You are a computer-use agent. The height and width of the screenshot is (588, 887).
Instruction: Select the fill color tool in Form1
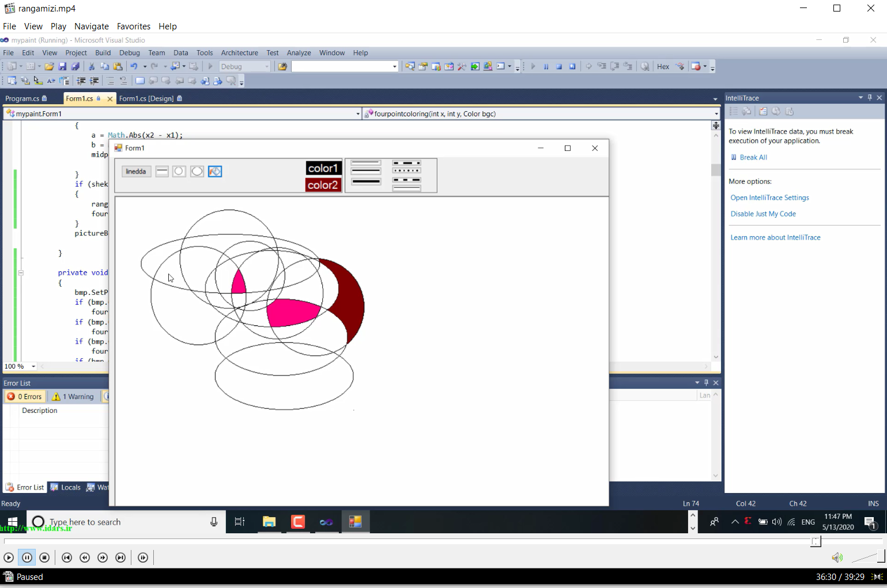click(x=215, y=172)
